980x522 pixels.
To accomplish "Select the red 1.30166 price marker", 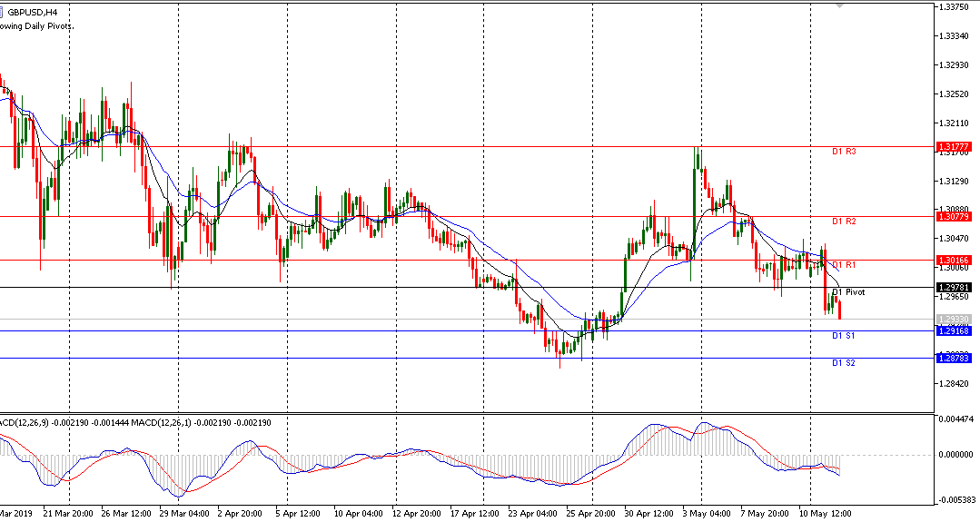I will pos(953,261).
